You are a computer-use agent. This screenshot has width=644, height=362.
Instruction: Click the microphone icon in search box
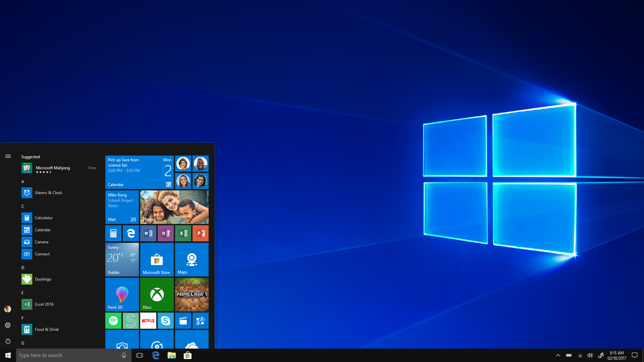pos(124,355)
